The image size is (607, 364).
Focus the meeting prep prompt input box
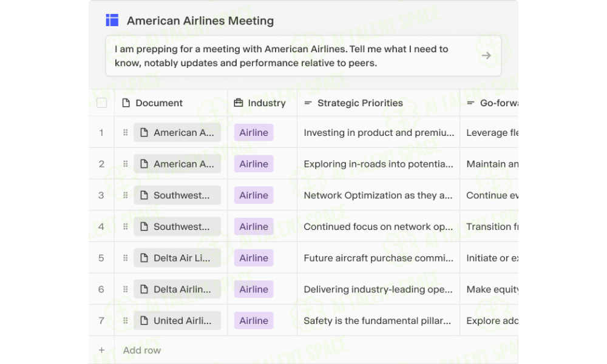pyautogui.click(x=303, y=56)
